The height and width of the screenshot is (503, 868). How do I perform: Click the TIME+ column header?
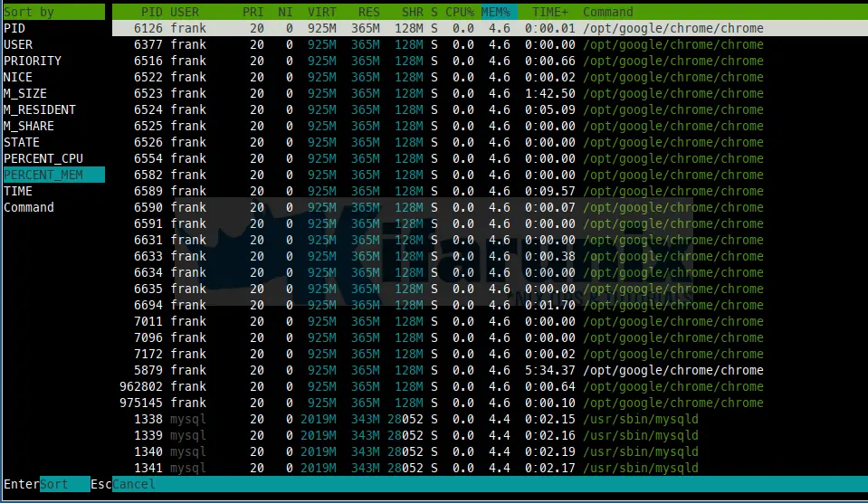549,12
